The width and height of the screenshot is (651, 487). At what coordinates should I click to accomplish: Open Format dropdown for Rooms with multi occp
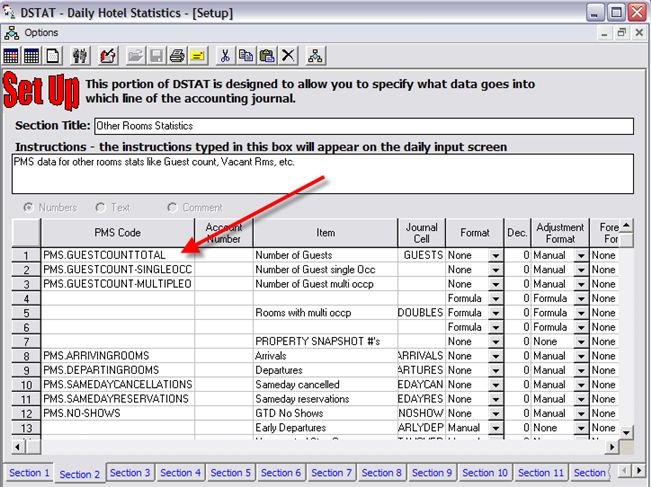pos(495,313)
